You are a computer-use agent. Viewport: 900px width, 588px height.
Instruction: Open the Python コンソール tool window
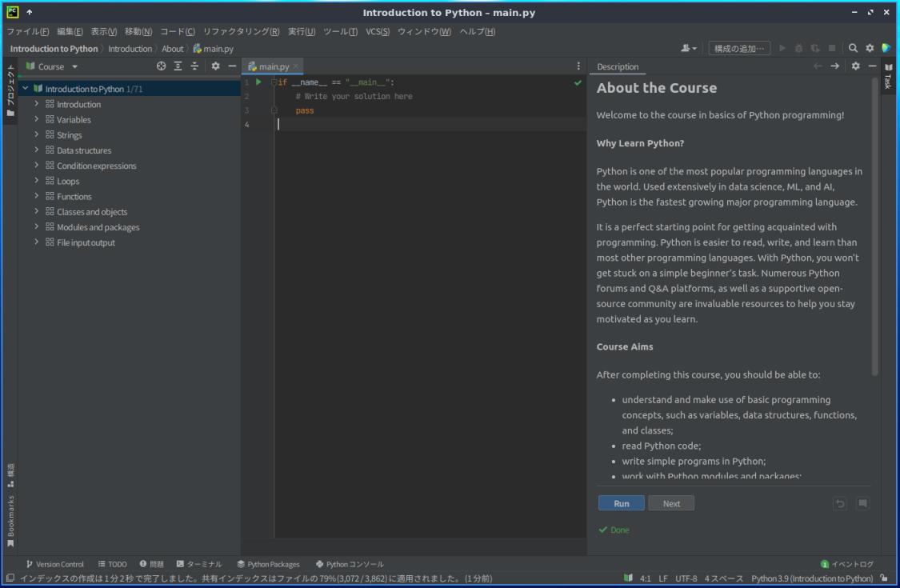click(x=350, y=564)
